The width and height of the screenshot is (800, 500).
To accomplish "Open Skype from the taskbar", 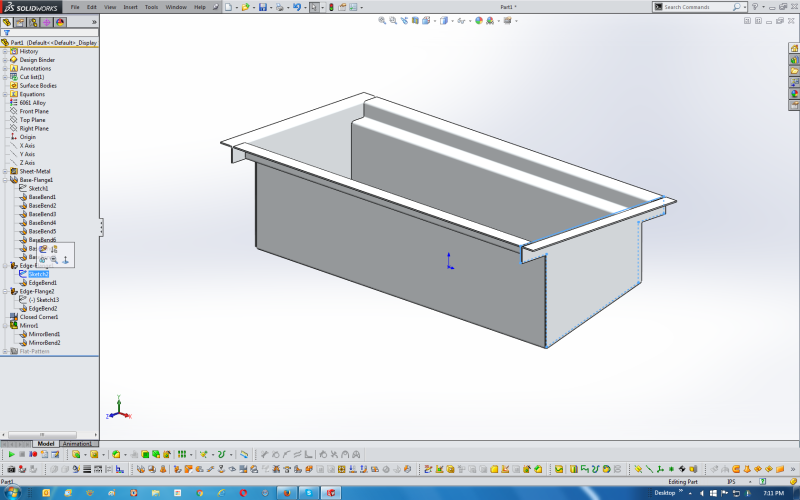I will [x=309, y=493].
